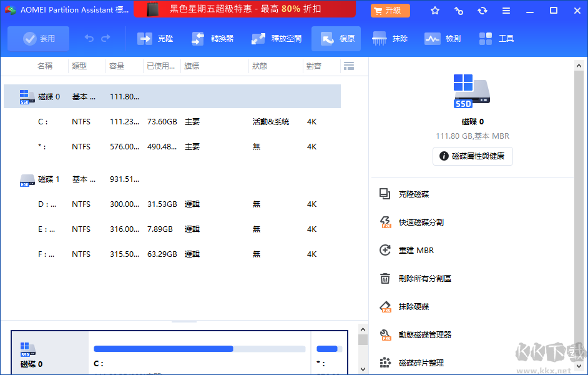Screen dimensions: 588x375
Task: Click the 刪除所有分割區 delete all partitions option
Action: coord(425,279)
